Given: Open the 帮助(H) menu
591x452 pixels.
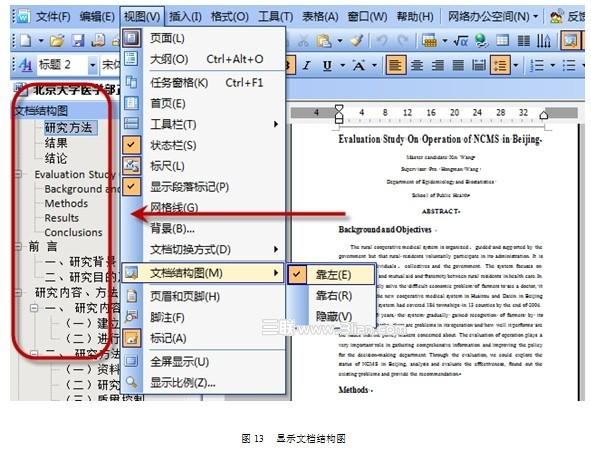Looking at the screenshot, I should [x=415, y=16].
